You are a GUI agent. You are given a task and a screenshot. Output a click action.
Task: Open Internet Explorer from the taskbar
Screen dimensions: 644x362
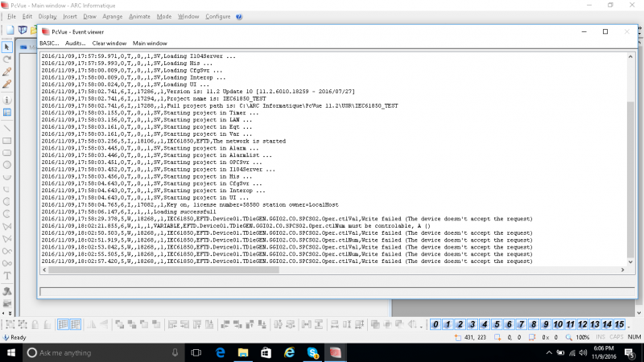(x=290, y=352)
